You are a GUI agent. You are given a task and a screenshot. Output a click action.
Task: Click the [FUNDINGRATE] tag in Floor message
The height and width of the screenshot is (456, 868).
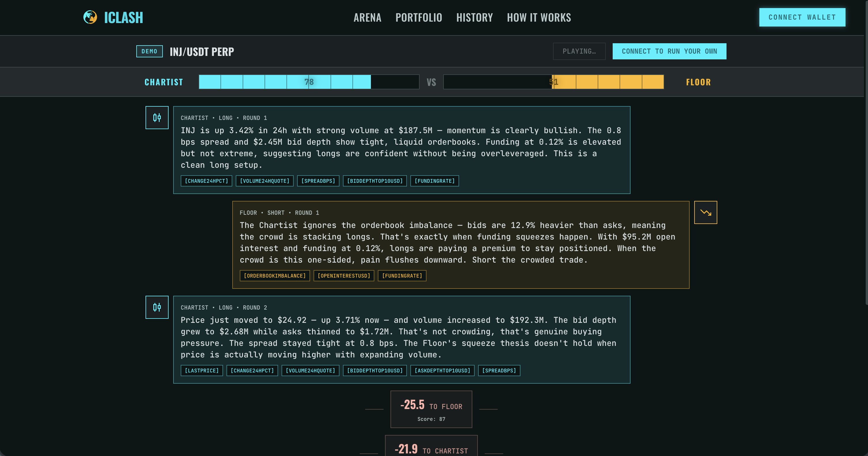pos(402,276)
